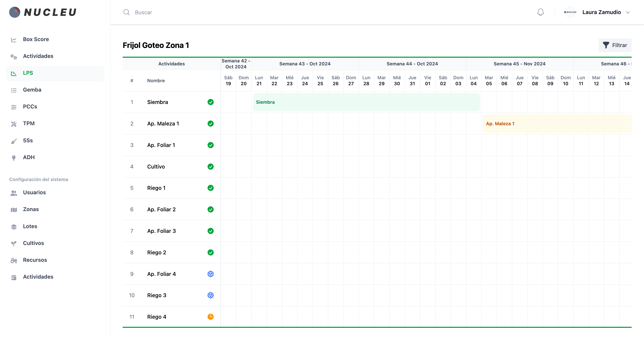Click Semana 43 - Oct 2024 header
Screen dimensions: 644x337
coord(305,64)
